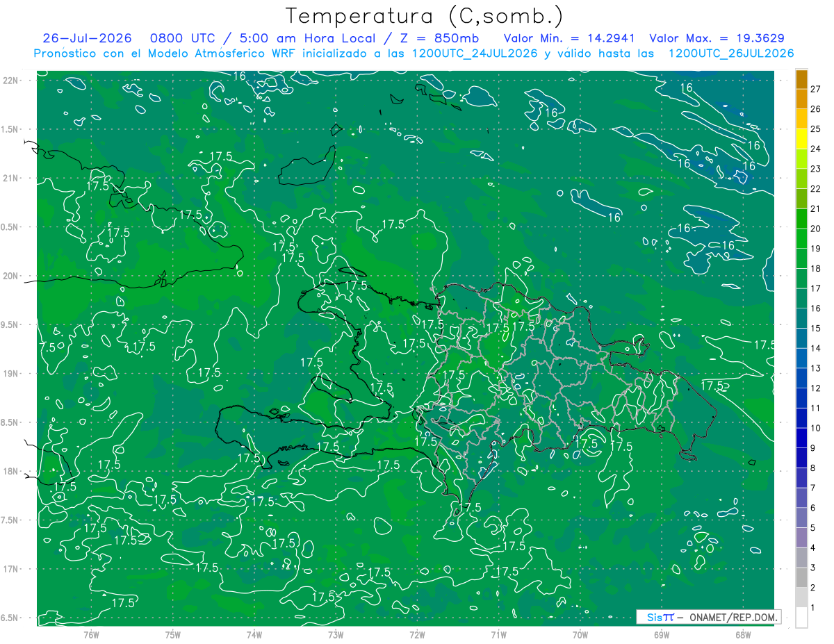Click the "75W" longitude axis label
The height and width of the screenshot is (644, 834).
(173, 634)
